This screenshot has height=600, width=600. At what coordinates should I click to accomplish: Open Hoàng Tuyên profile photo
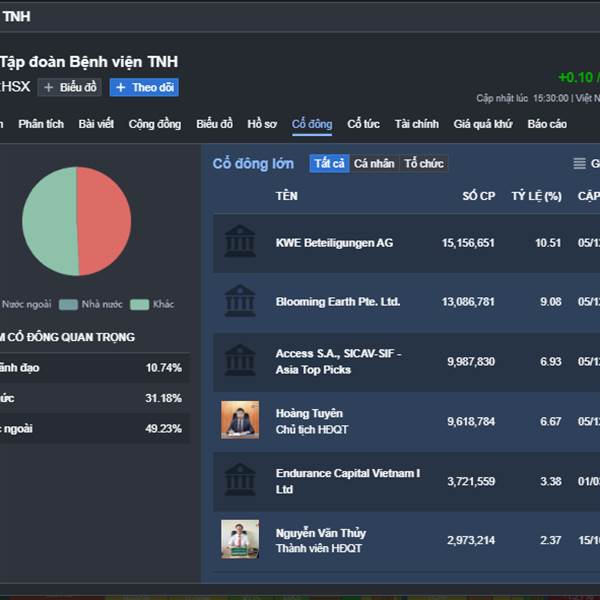point(240,420)
